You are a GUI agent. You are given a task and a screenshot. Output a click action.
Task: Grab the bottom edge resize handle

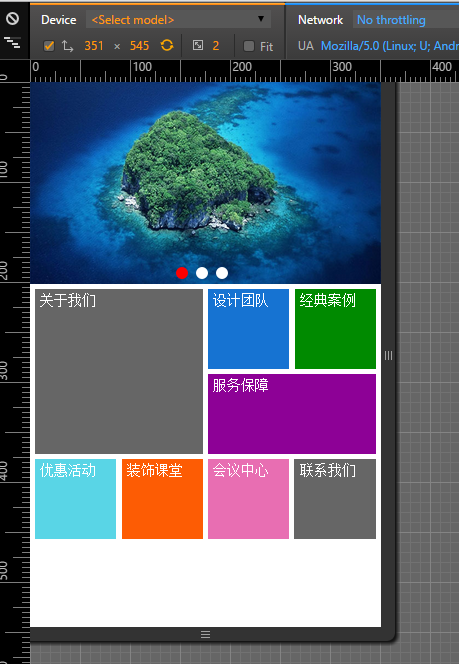click(205, 634)
